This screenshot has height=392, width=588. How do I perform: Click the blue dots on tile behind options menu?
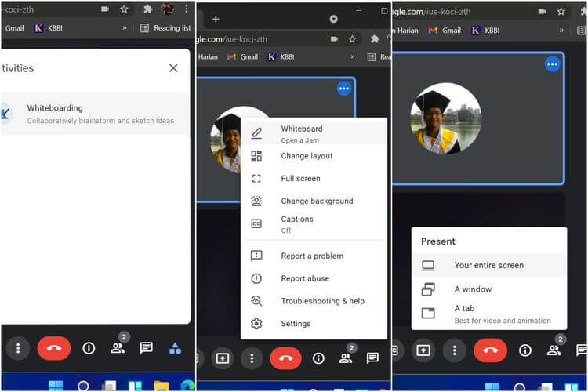344,89
